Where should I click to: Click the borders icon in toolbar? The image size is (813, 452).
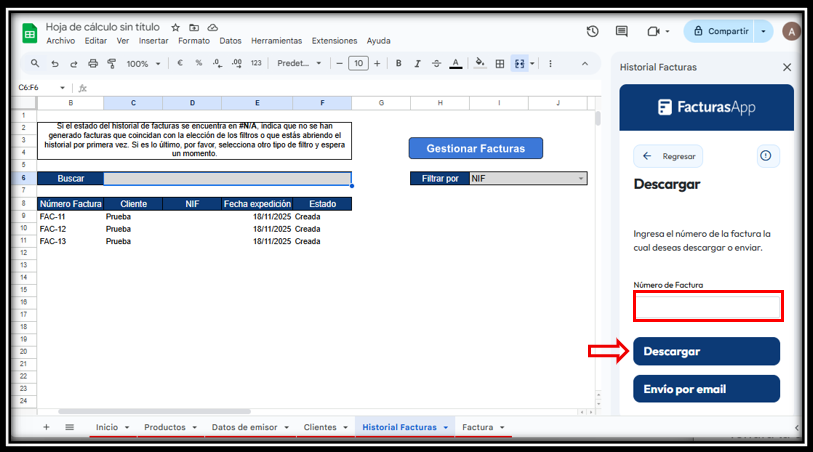[x=499, y=63]
